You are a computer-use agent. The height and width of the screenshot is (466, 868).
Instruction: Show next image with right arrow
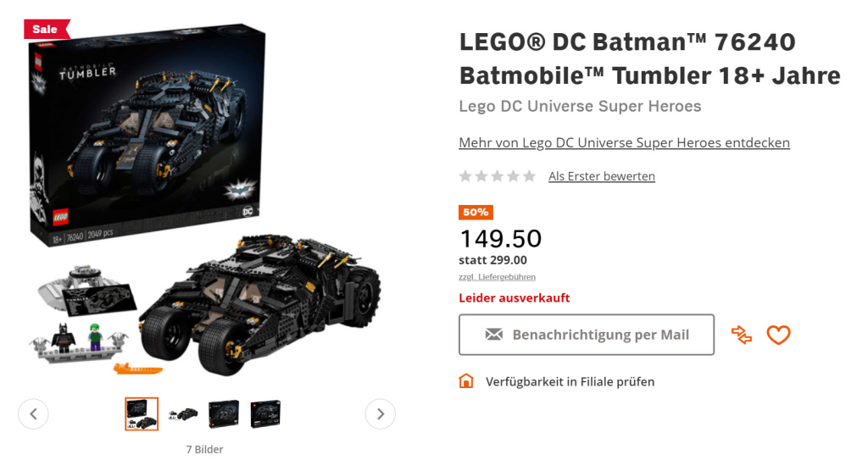(381, 413)
